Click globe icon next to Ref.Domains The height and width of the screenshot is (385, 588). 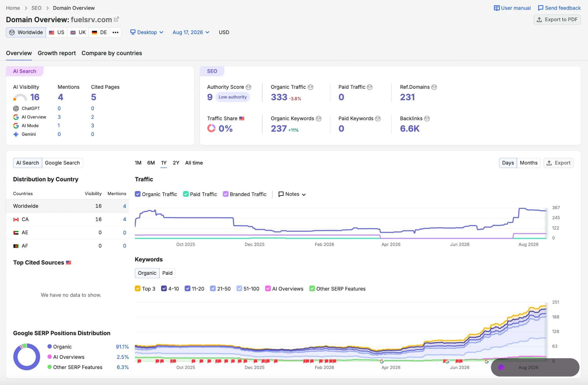(x=434, y=87)
